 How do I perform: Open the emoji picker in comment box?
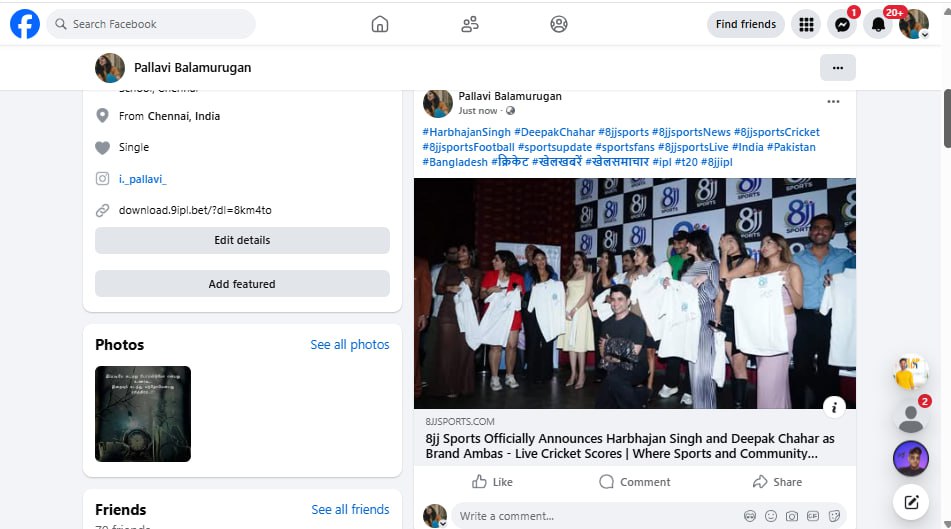click(771, 516)
